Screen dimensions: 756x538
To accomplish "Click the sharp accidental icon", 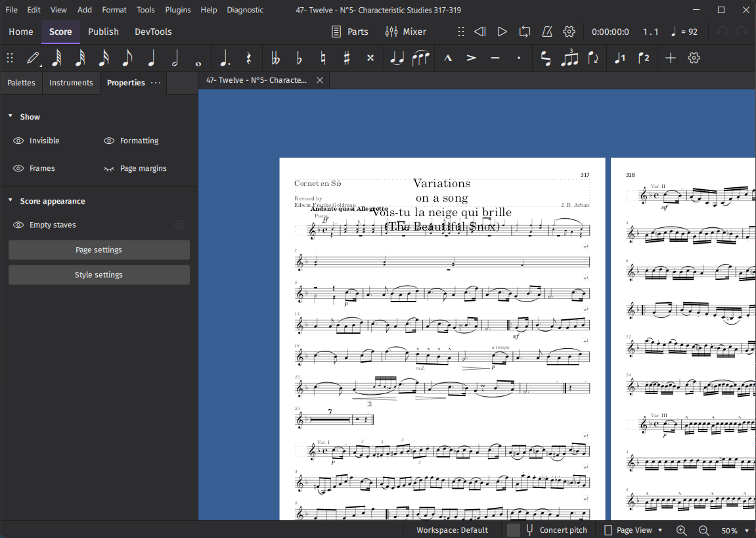I will click(x=346, y=58).
